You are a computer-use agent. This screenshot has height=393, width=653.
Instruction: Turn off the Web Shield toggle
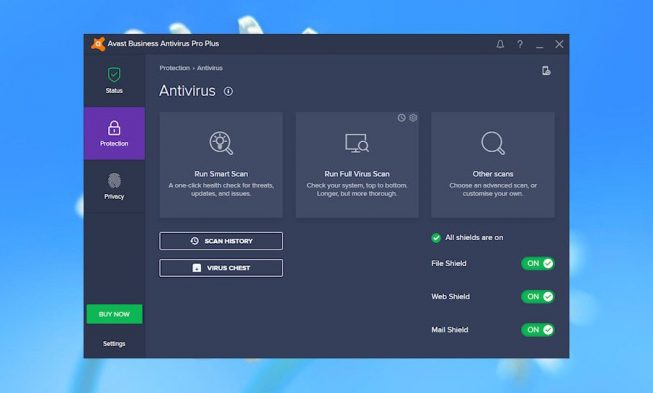coord(538,297)
